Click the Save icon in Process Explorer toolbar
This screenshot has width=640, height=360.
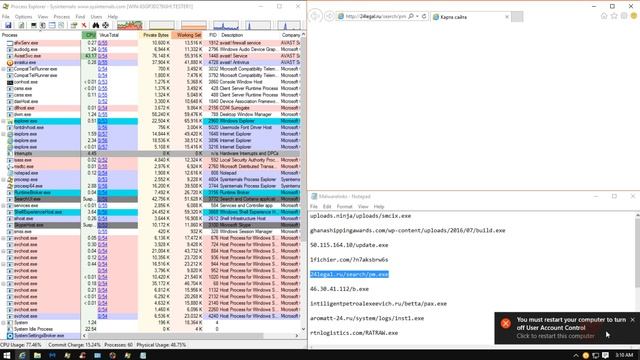click(8, 25)
